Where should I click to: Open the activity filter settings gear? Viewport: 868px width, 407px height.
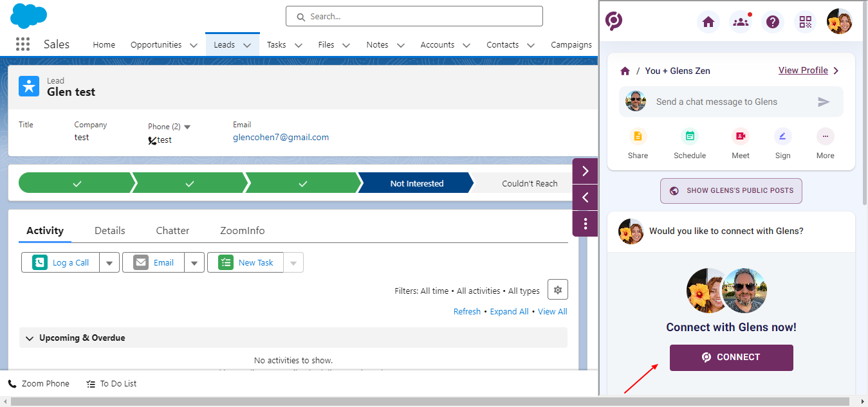[558, 290]
